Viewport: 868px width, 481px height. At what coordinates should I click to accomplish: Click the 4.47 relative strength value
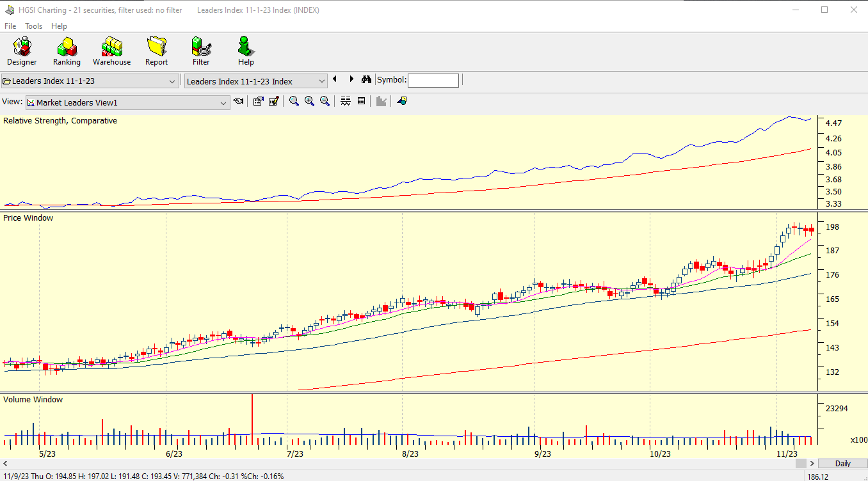(x=833, y=123)
